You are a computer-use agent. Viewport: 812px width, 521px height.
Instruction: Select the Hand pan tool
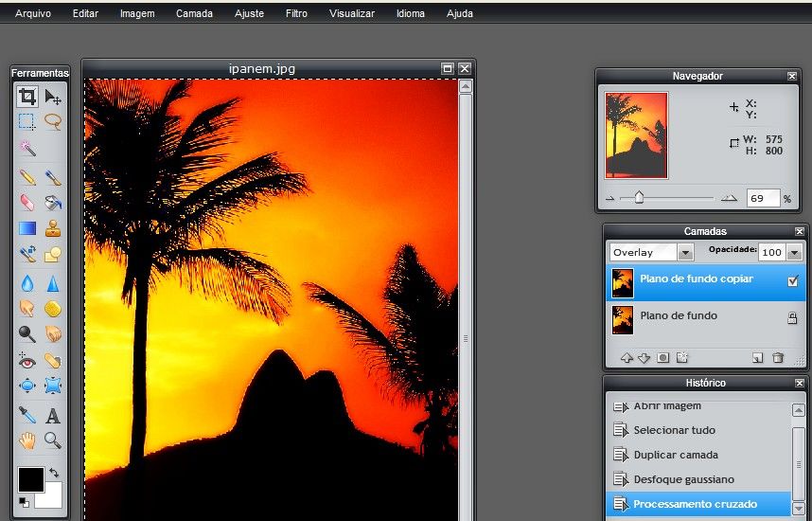pos(27,440)
